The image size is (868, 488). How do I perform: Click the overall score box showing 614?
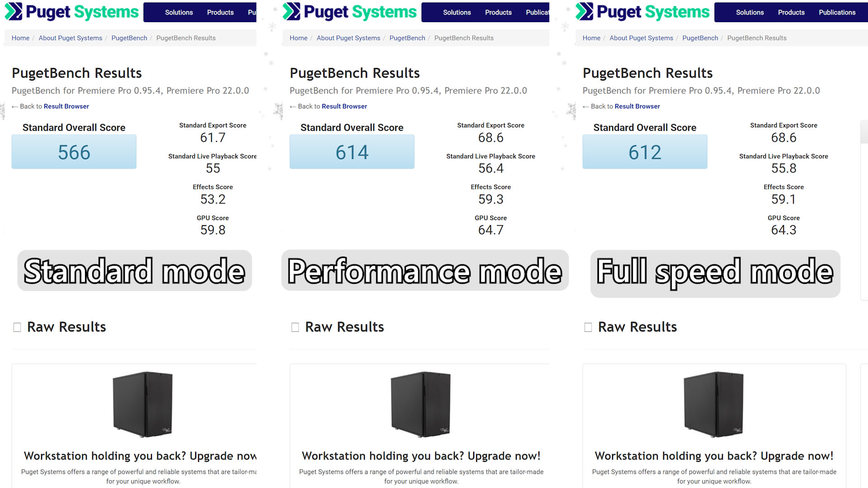[x=352, y=152]
